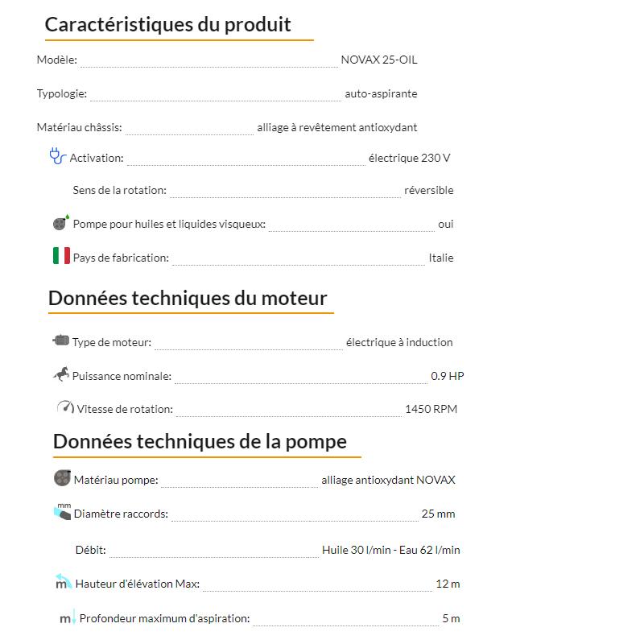644x644 pixels.
Task: Click the Caractéristiques du produit heading
Action: point(167,25)
